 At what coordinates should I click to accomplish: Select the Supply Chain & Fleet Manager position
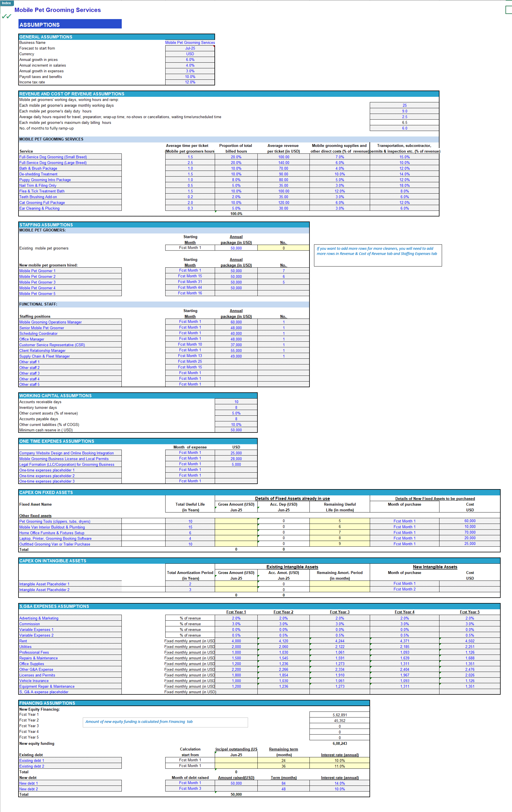(x=70, y=356)
